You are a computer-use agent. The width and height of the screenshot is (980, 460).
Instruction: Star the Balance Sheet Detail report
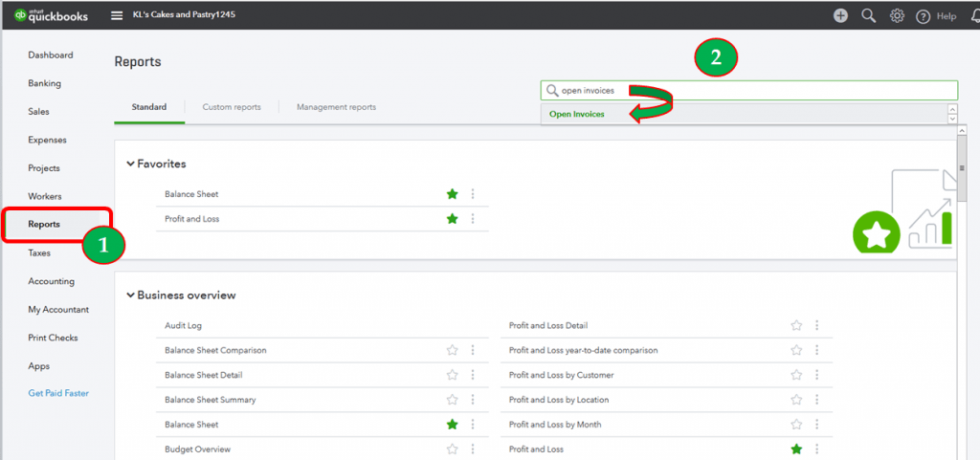click(453, 375)
